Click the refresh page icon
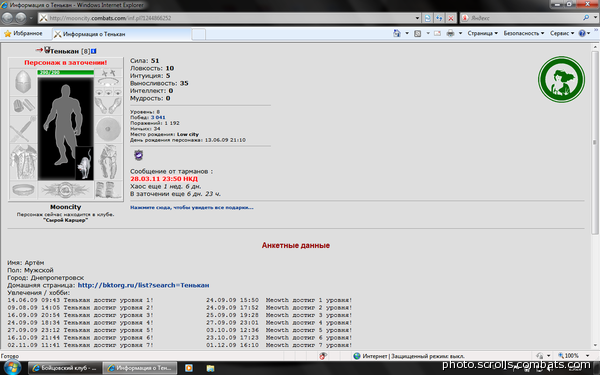The width and height of the screenshot is (600, 375). pos(427,18)
